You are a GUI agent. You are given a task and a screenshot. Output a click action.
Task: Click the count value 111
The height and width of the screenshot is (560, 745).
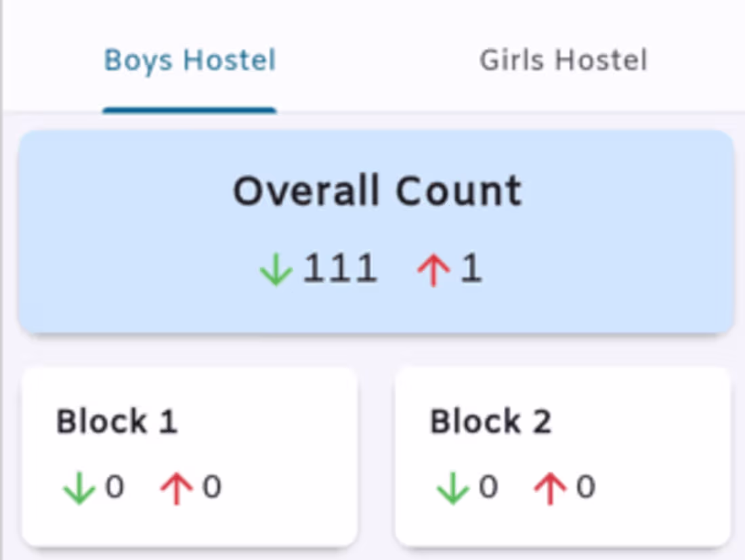point(341,268)
